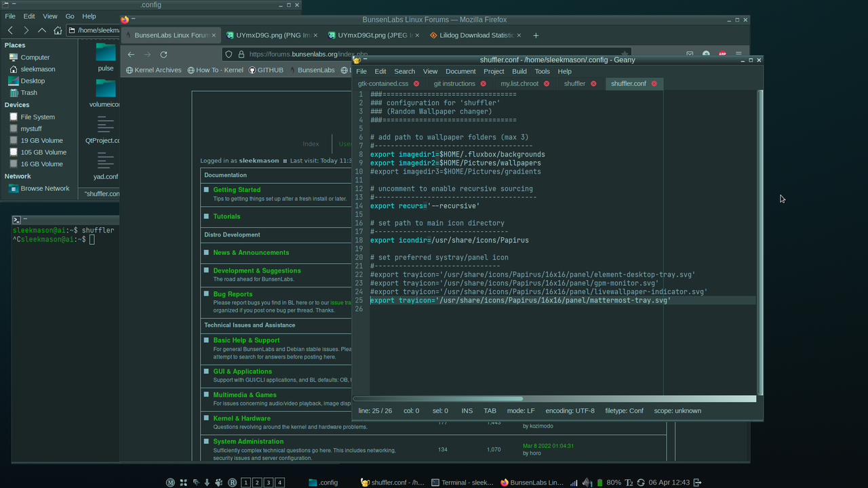Screen dimensions: 868x488
Task: Select the yad.conf file icon
Action: click(105, 161)
